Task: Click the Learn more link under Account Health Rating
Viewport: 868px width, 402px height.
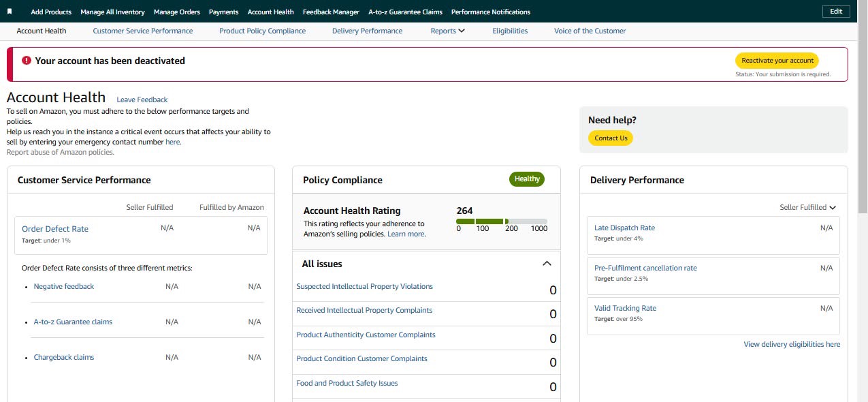Action: (x=406, y=234)
